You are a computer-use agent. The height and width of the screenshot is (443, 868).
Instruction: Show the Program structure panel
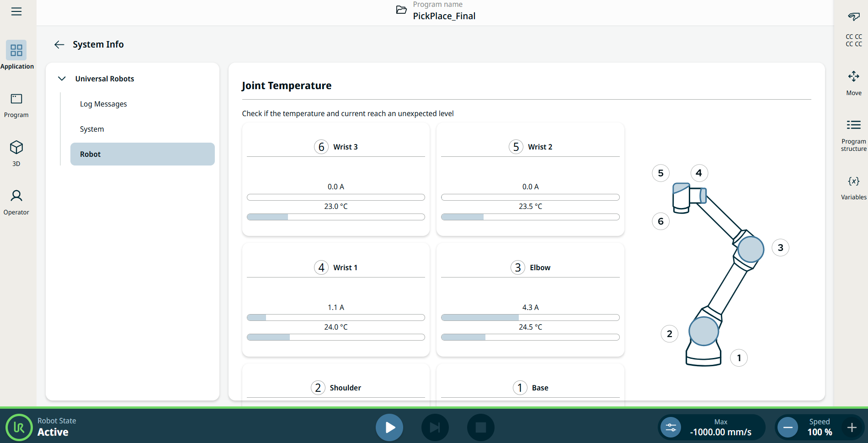[853, 134]
